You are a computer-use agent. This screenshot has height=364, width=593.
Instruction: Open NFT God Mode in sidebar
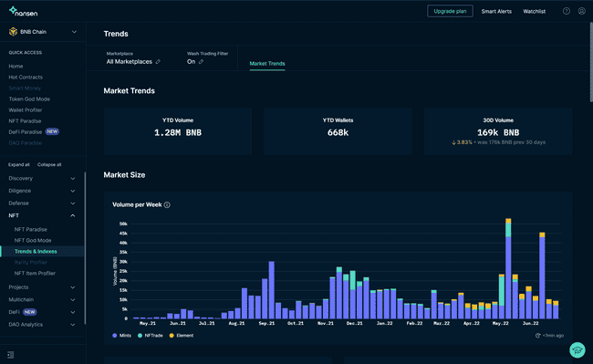coord(33,241)
